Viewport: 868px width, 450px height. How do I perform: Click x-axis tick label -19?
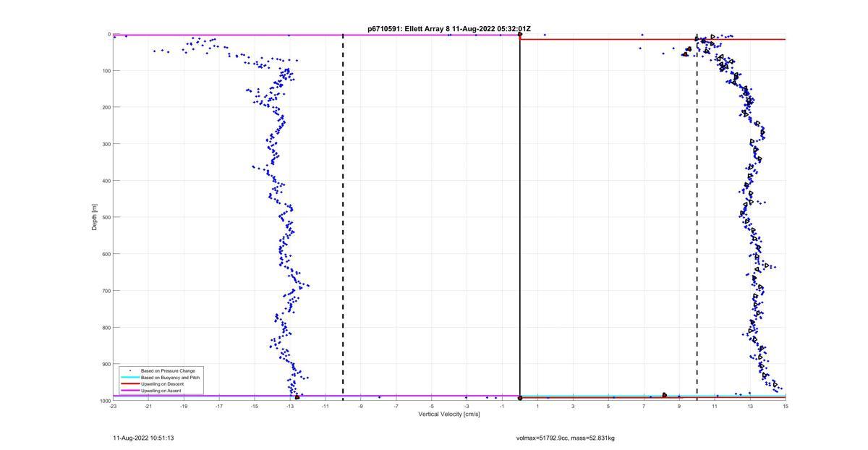pyautogui.click(x=184, y=406)
